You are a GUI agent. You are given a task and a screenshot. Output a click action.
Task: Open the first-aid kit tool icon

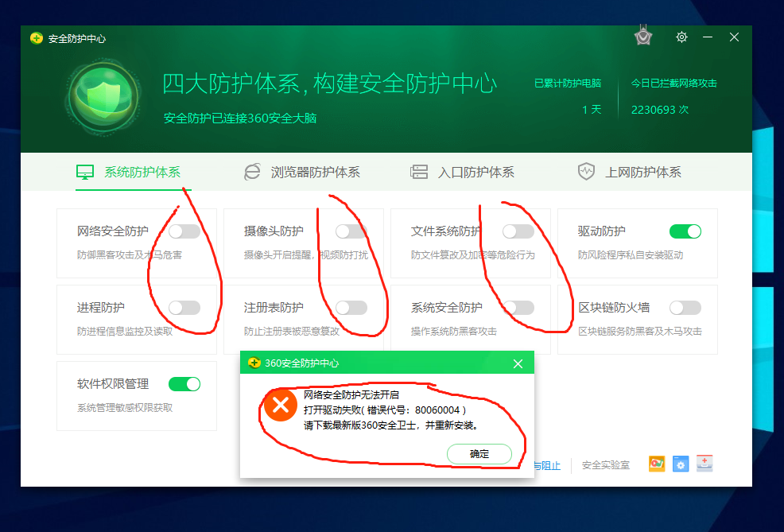704,464
